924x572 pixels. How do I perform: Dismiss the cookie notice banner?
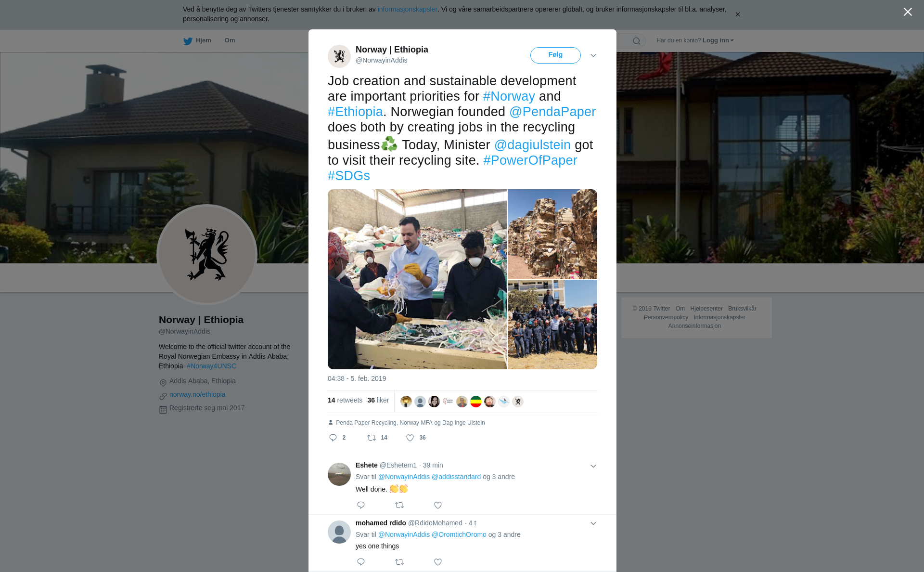coord(737,14)
